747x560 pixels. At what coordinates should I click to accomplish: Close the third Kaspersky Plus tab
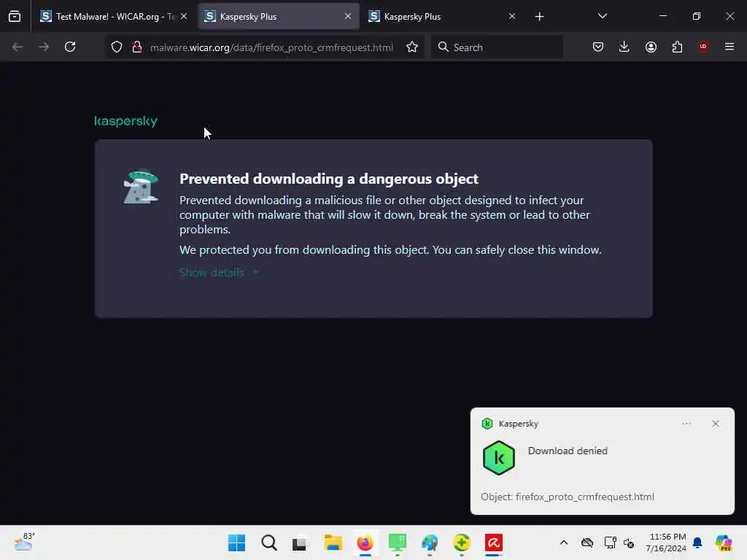(x=511, y=17)
